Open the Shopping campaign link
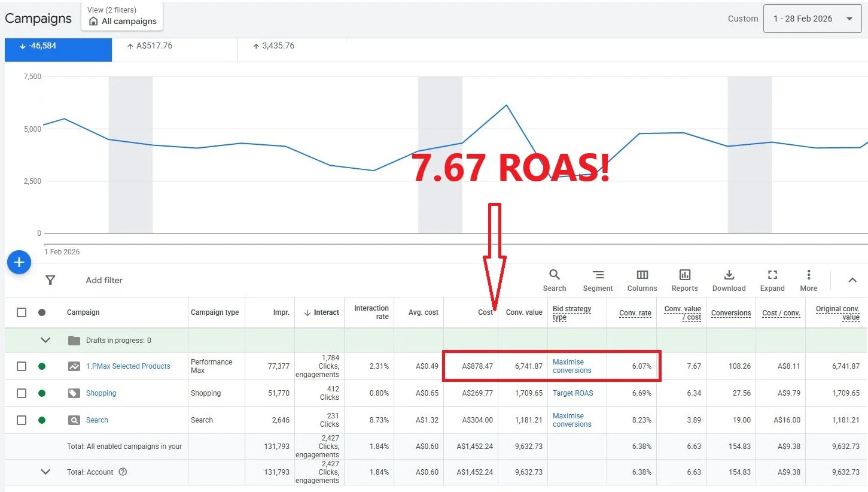This screenshot has width=868, height=492. point(100,393)
